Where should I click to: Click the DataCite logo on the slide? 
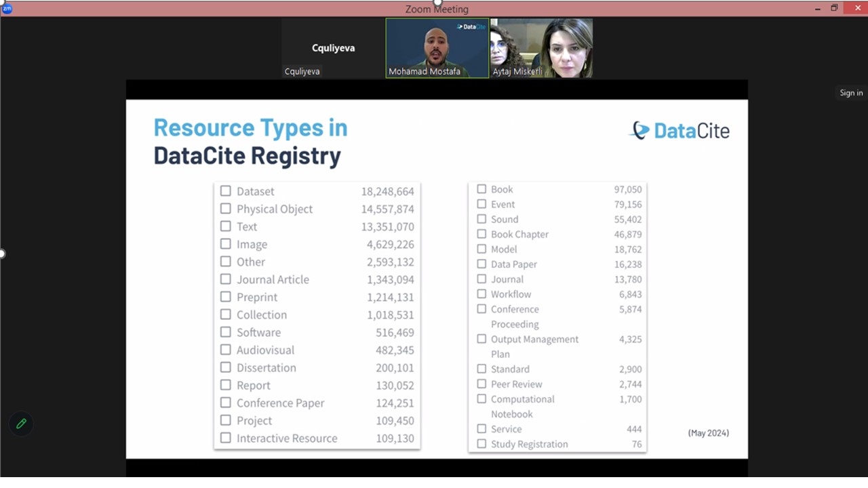pyautogui.click(x=679, y=130)
